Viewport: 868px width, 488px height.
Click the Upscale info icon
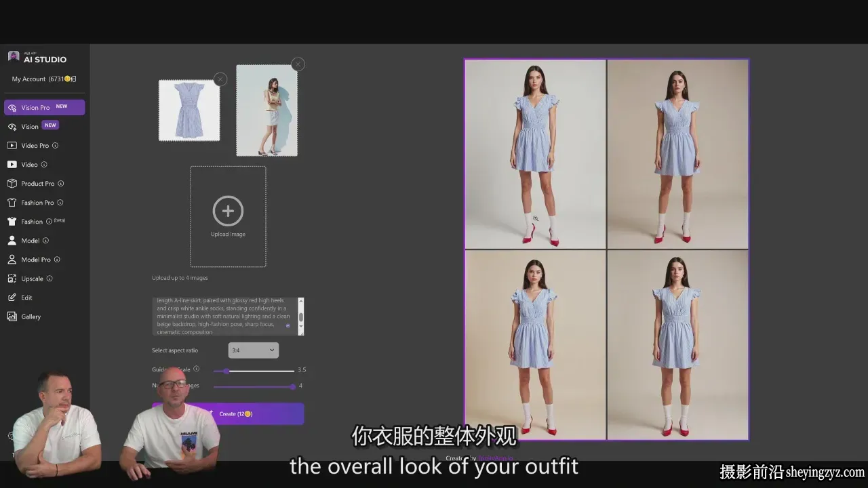[50, 278]
